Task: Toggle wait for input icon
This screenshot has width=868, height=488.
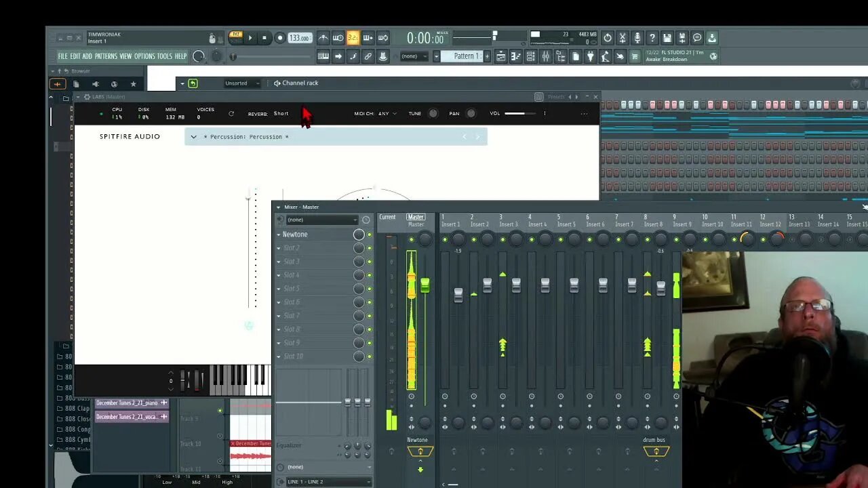Action: (338, 38)
